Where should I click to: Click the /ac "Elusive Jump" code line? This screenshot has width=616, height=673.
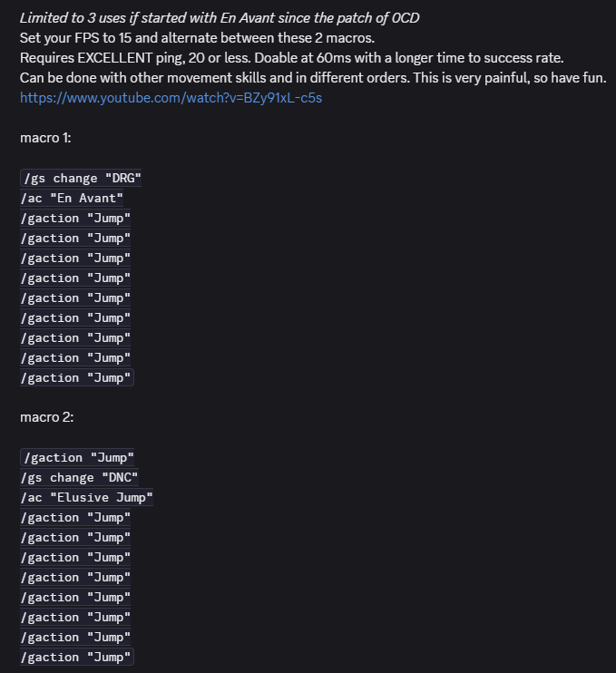click(x=86, y=497)
